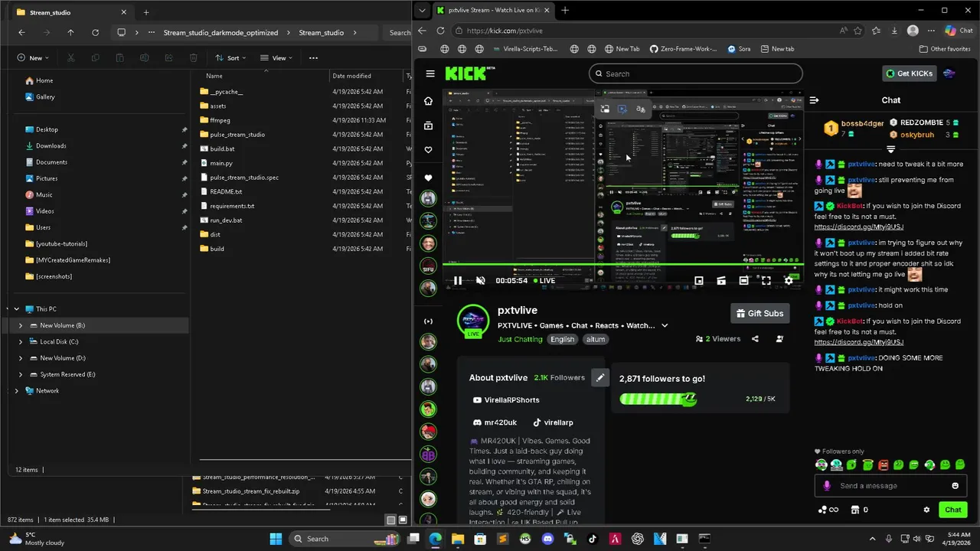Unmute the stream volume icon
The height and width of the screenshot is (551, 980).
pos(481,281)
